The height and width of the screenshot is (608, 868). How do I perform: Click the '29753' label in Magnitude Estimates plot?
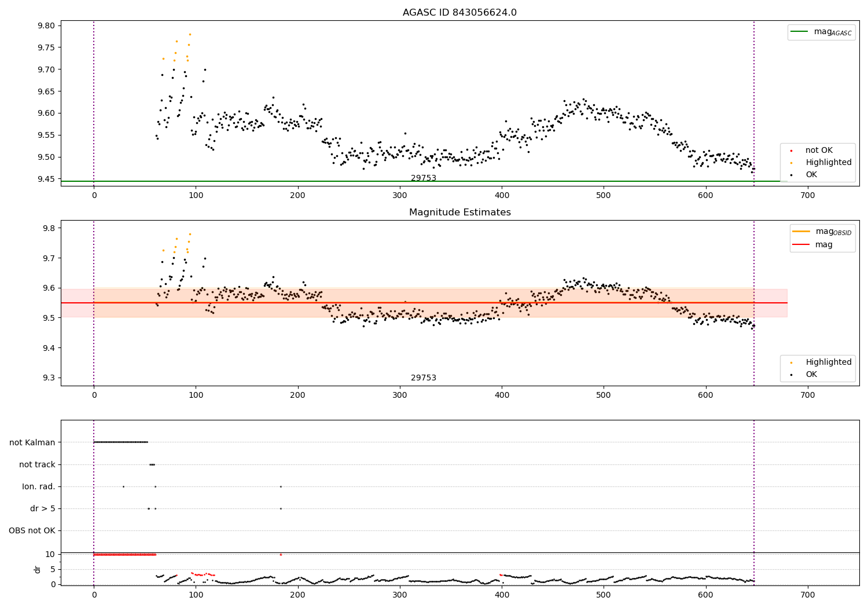click(x=424, y=378)
